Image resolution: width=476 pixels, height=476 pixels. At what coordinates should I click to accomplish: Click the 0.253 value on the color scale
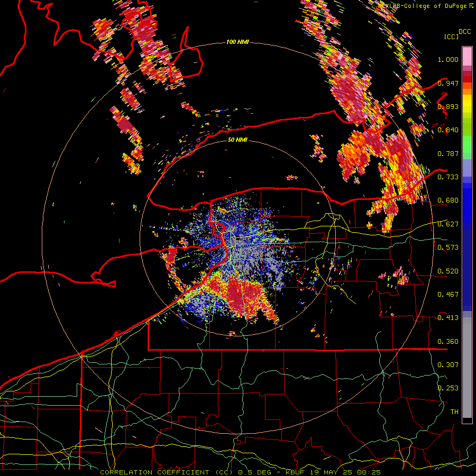click(448, 388)
